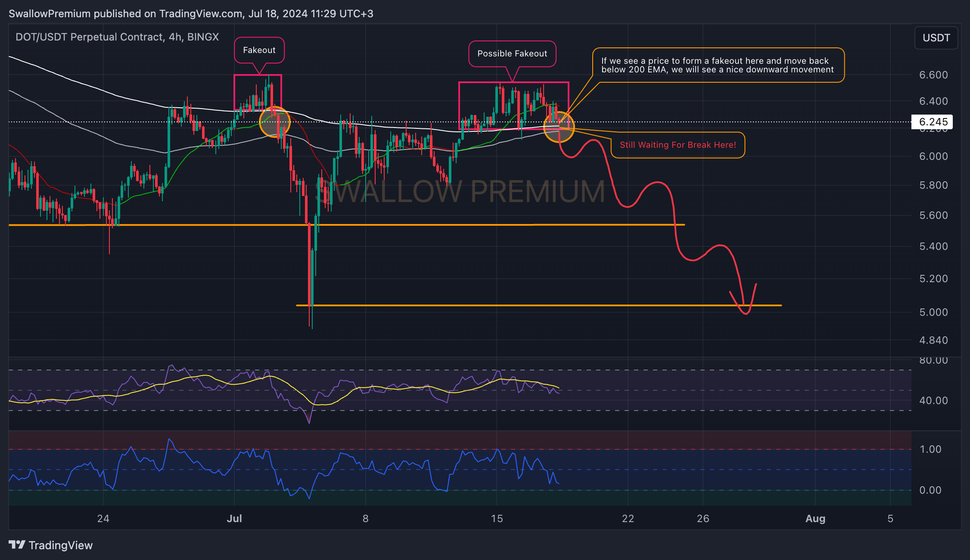Viewport: 970px width, 560px height.
Task: Click the Jul label on time axis
Action: point(234,519)
